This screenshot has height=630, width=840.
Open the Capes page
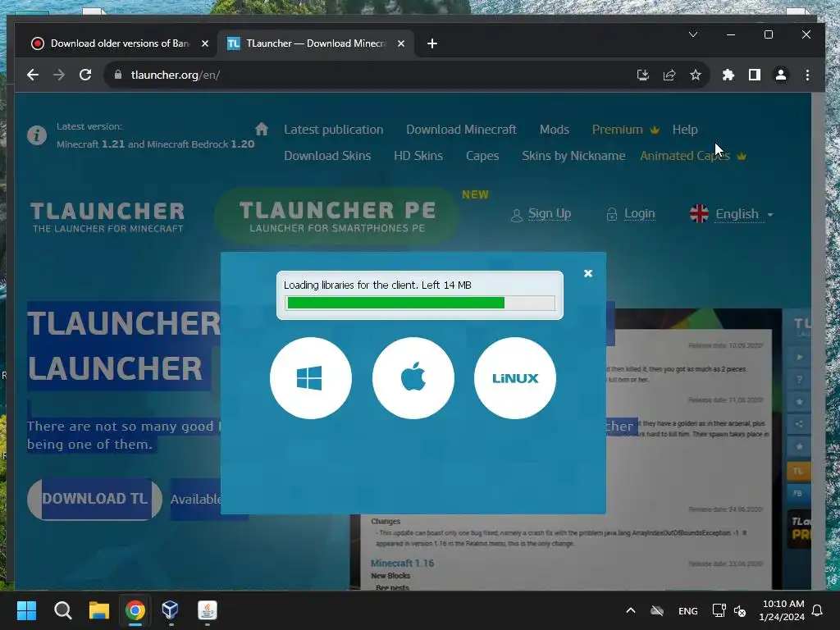click(x=482, y=156)
